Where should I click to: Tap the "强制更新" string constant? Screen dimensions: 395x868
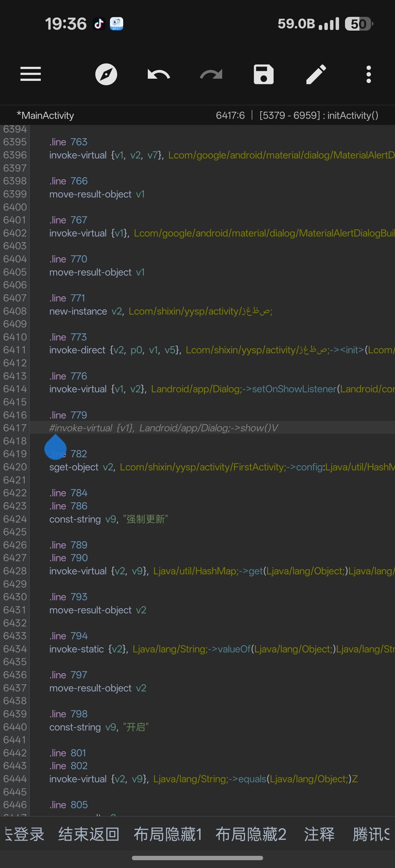tap(145, 519)
